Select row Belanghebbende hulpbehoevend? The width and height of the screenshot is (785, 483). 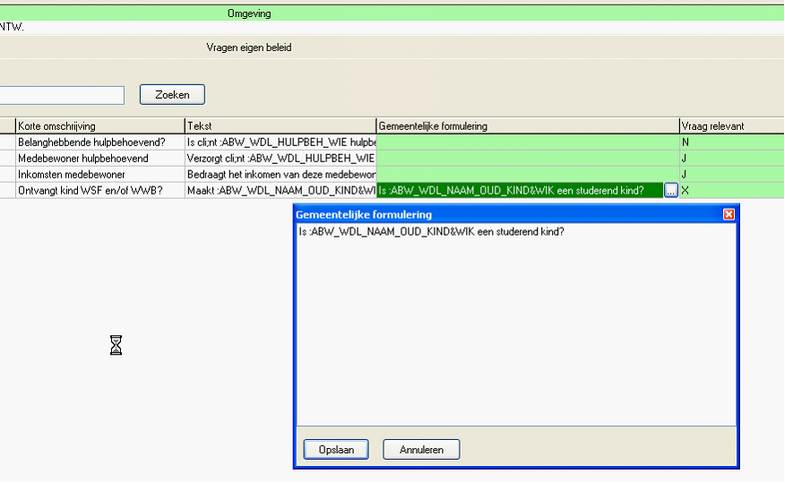100,142
